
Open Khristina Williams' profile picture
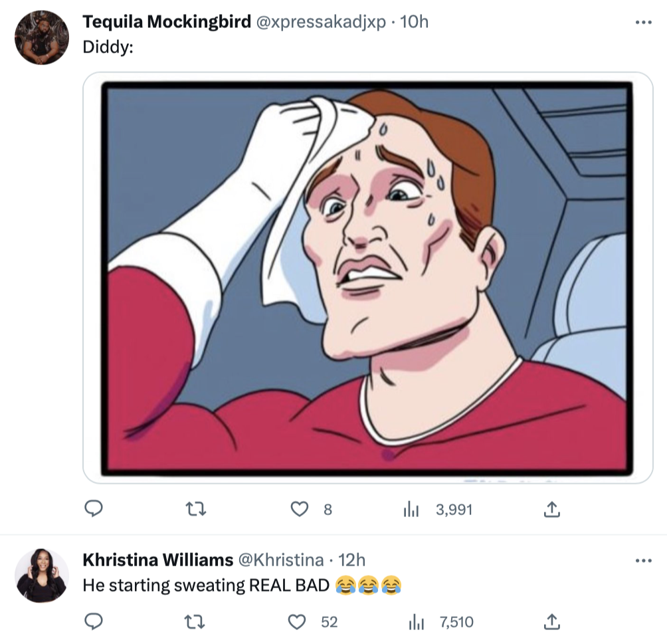pyautogui.click(x=42, y=575)
